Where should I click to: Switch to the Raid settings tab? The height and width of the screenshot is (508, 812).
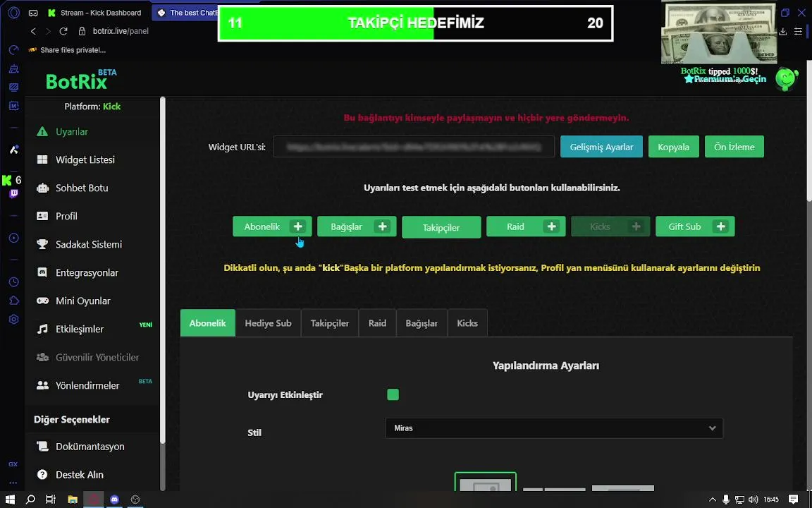[378, 323]
